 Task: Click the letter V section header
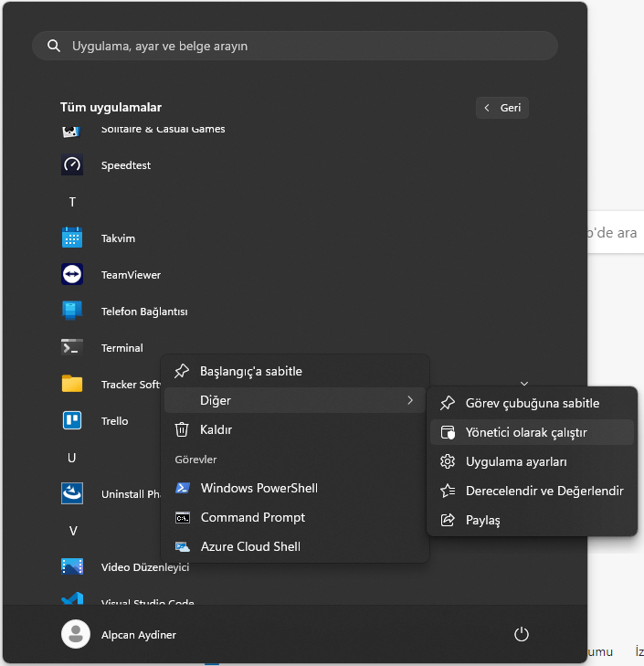coord(73,531)
